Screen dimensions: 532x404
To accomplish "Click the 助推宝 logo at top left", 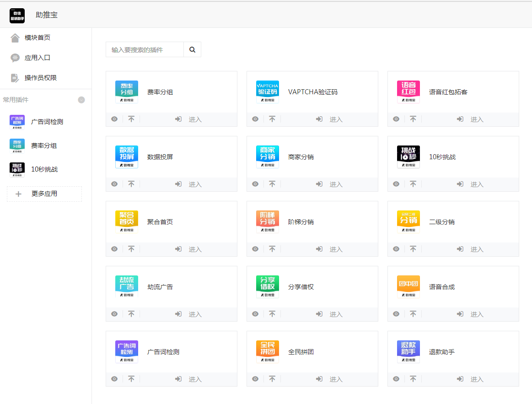I will pos(17,15).
